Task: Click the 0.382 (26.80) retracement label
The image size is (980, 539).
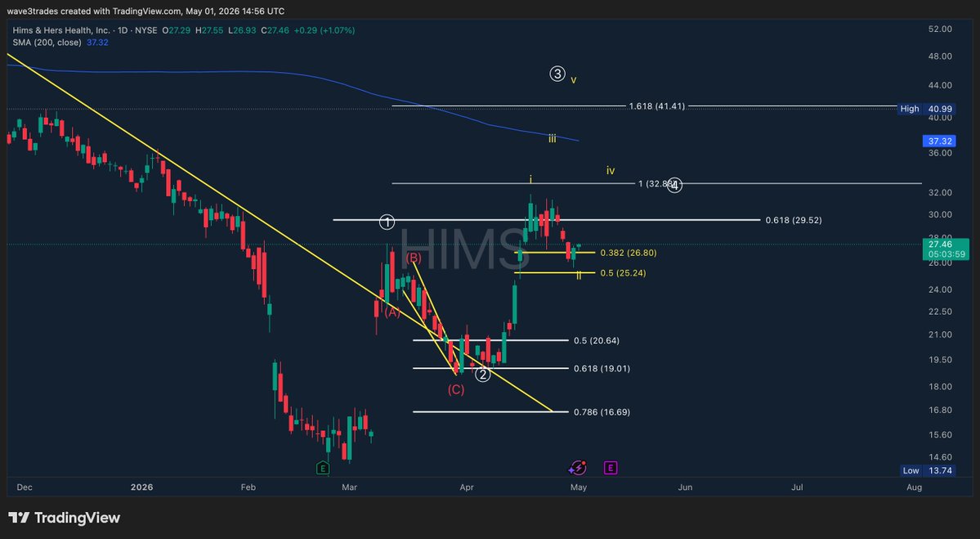Action: pyautogui.click(x=628, y=253)
